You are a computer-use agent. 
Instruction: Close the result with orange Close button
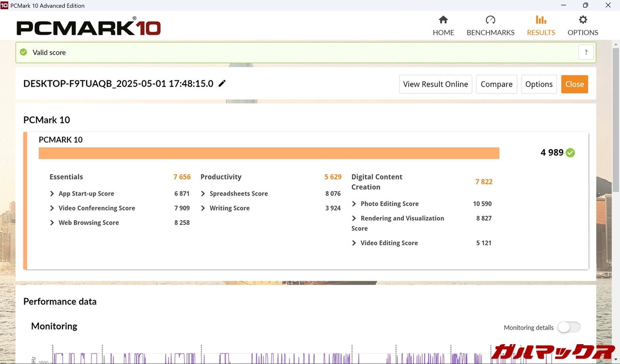[574, 84]
